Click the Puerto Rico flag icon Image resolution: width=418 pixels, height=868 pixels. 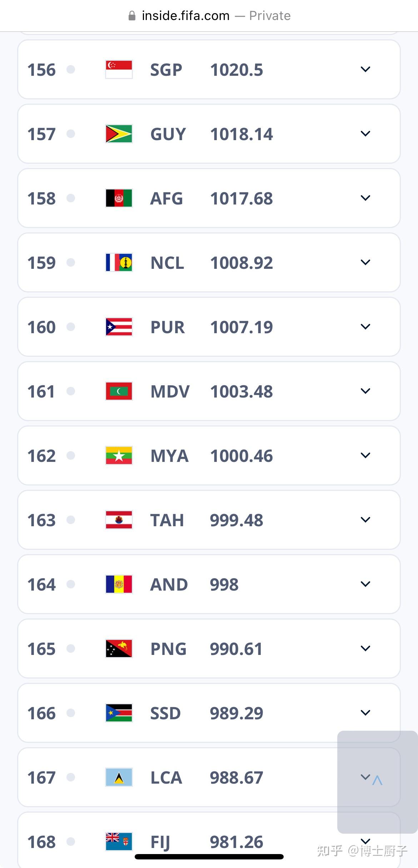[x=119, y=327]
